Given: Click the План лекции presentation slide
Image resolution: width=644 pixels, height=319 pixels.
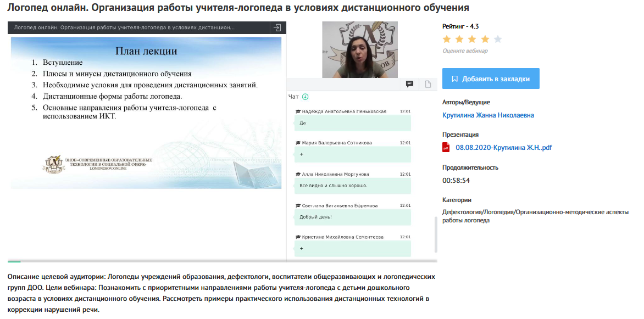Looking at the screenshot, I should coord(146,113).
